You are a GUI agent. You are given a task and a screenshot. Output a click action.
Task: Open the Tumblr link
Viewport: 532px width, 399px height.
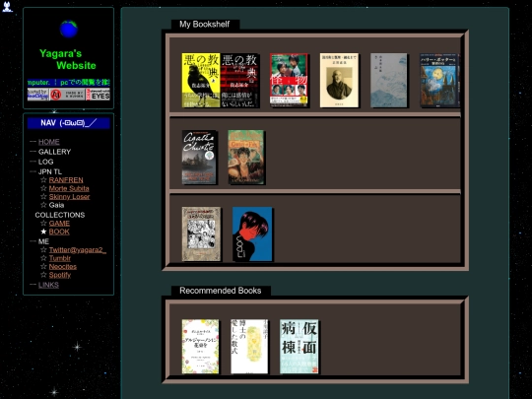coord(60,258)
